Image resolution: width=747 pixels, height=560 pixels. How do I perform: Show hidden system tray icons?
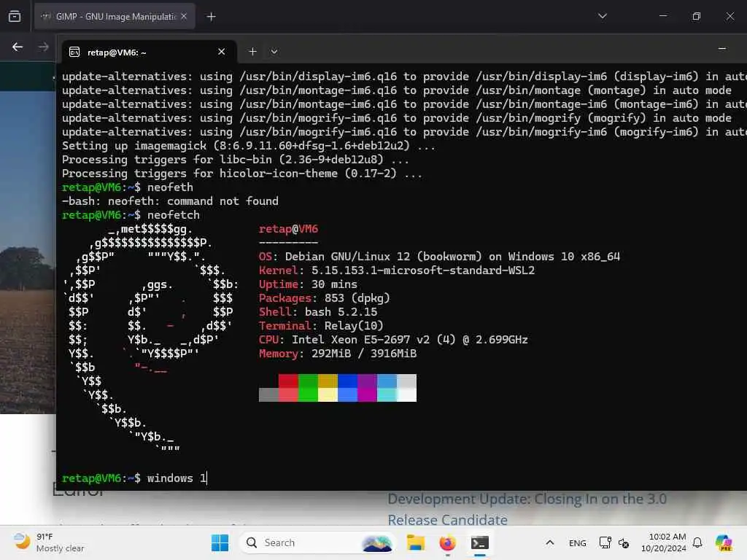549,542
